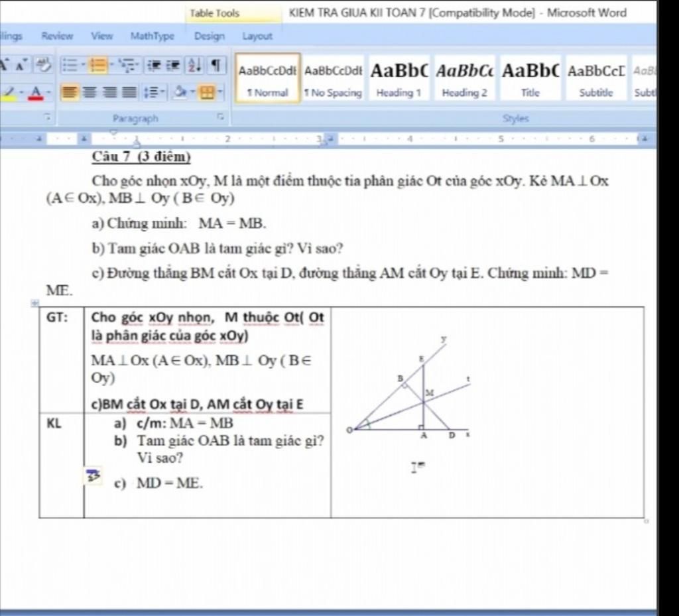The width and height of the screenshot is (679, 616).
Task: Open the font color dropdown arrow
Action: tap(48, 93)
